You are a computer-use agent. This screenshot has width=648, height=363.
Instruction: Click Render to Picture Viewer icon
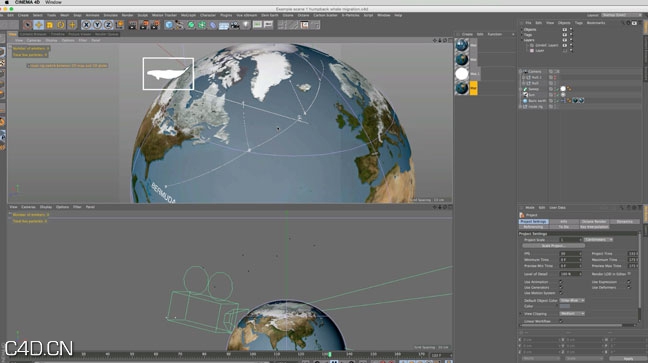[x=144, y=25]
